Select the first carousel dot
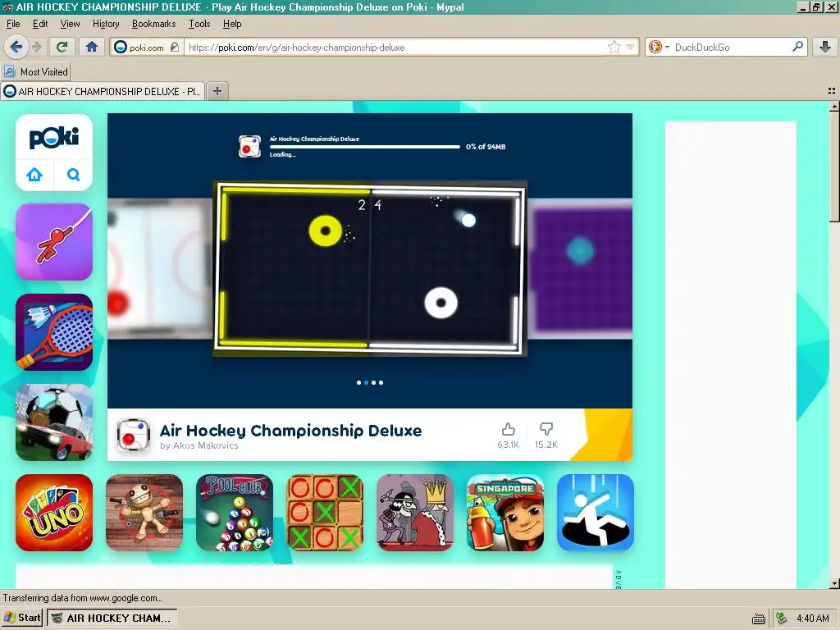The height and width of the screenshot is (630, 840). pos(359,382)
